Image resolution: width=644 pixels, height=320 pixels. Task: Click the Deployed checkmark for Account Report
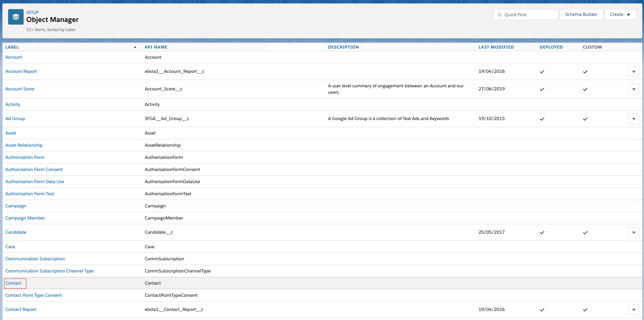tap(542, 72)
